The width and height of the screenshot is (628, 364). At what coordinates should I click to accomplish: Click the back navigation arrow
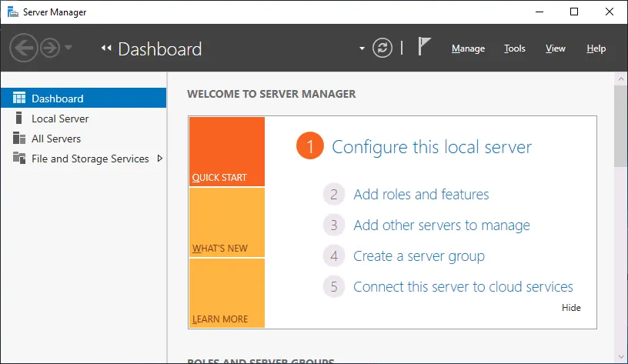23,48
